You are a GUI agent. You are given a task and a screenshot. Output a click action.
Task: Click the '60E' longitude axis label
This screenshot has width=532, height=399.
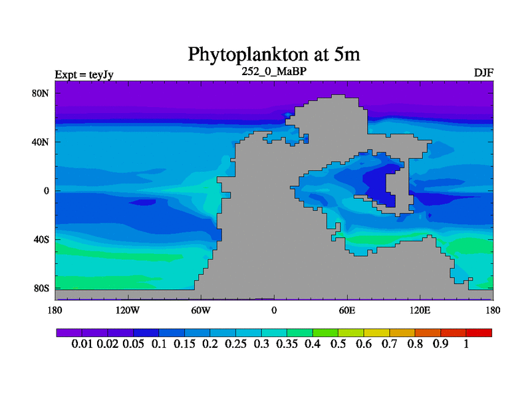click(347, 310)
